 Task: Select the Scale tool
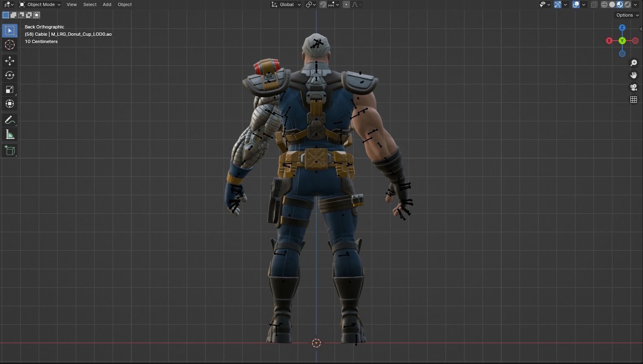[10, 89]
